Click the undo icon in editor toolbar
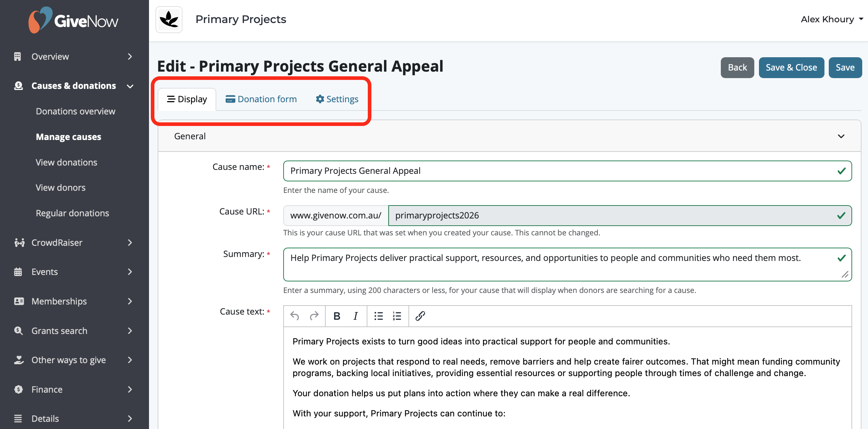Screen dimensions: 868x429 point(295,316)
